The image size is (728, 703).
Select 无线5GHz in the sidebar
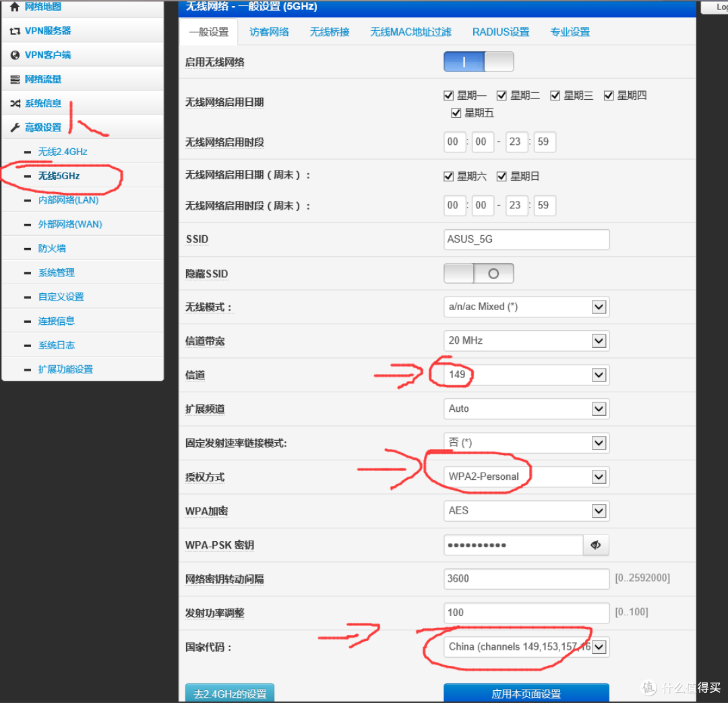pos(59,176)
